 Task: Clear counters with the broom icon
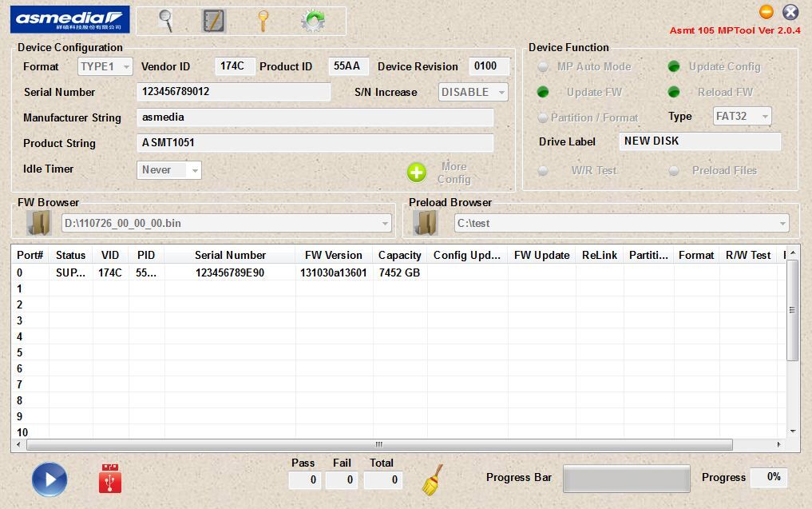pyautogui.click(x=433, y=480)
